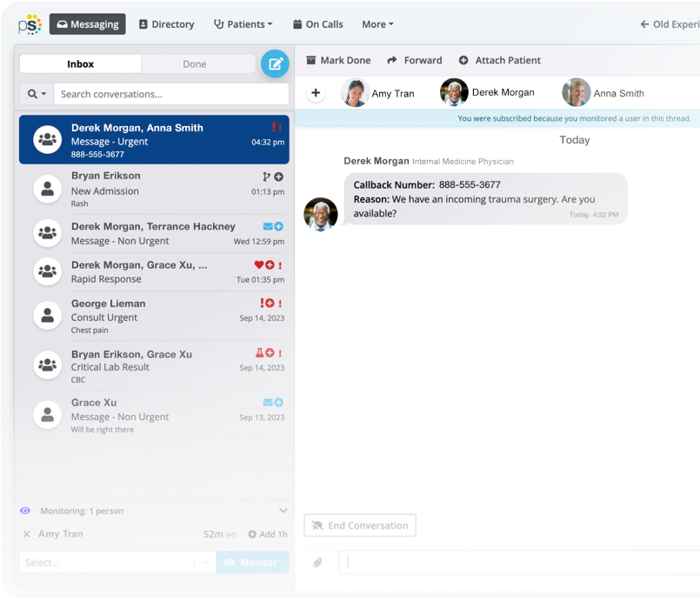The image size is (700, 601).
Task: Open Critical Lab Result conversation
Action: [154, 365]
